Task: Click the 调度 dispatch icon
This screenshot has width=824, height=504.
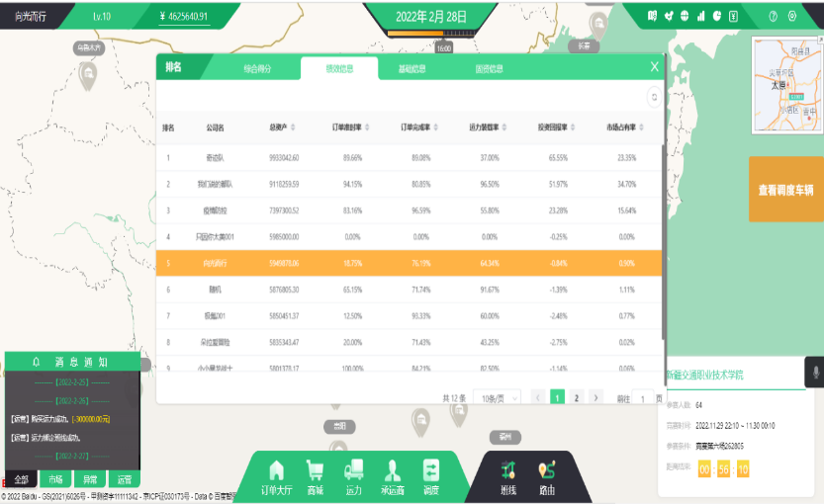Action: pos(431,475)
